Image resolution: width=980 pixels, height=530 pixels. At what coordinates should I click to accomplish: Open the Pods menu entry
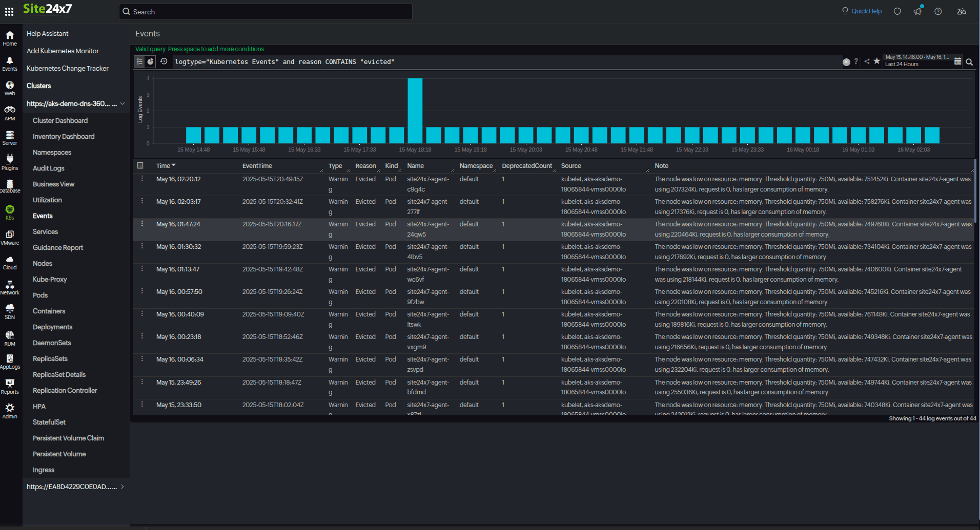click(40, 295)
